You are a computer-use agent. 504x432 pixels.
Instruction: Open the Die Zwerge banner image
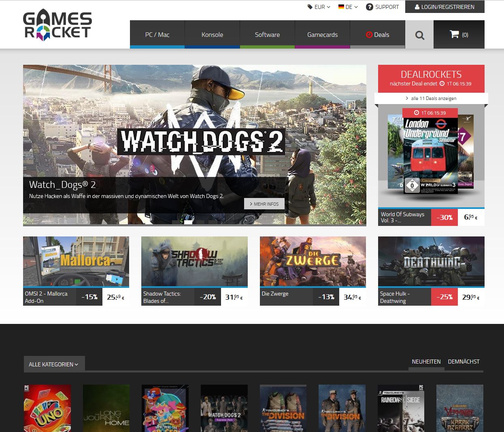313,262
